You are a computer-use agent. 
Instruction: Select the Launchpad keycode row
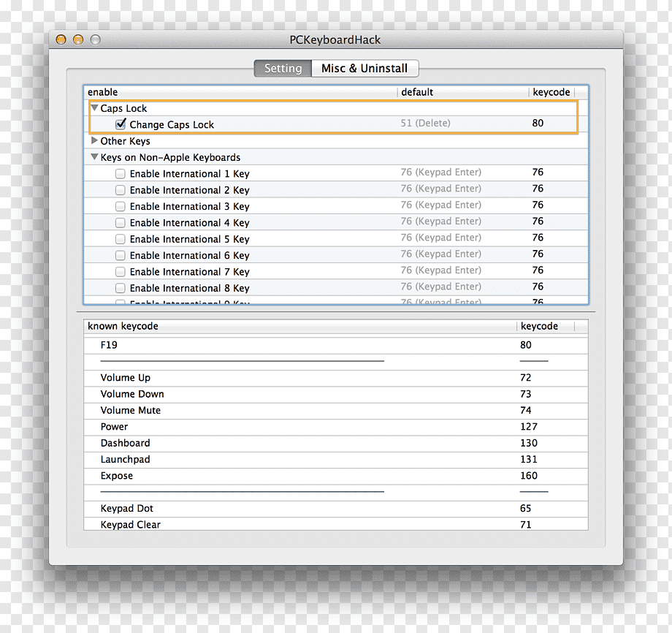tap(336, 459)
